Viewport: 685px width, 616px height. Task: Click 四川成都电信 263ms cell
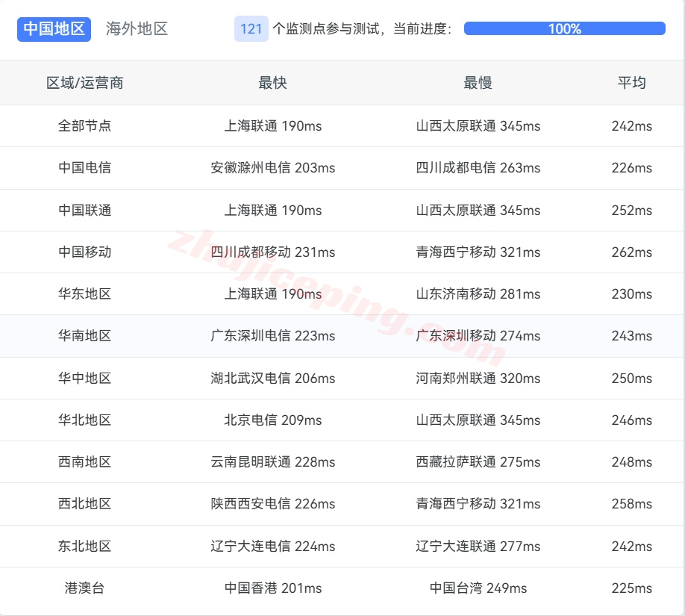point(478,168)
